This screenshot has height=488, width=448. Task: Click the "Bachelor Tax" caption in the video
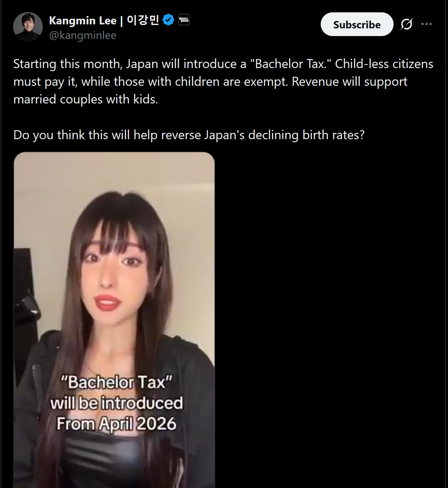pyautogui.click(x=117, y=382)
